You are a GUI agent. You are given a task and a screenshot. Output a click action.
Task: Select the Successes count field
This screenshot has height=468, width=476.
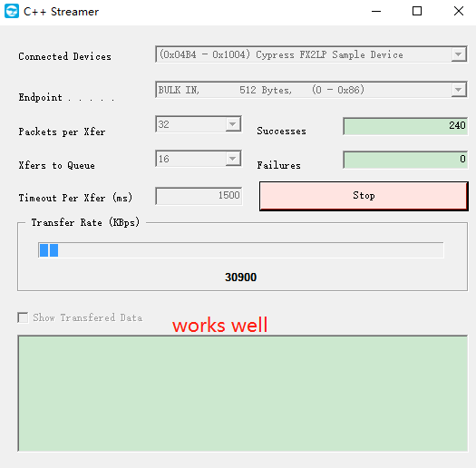tap(405, 126)
